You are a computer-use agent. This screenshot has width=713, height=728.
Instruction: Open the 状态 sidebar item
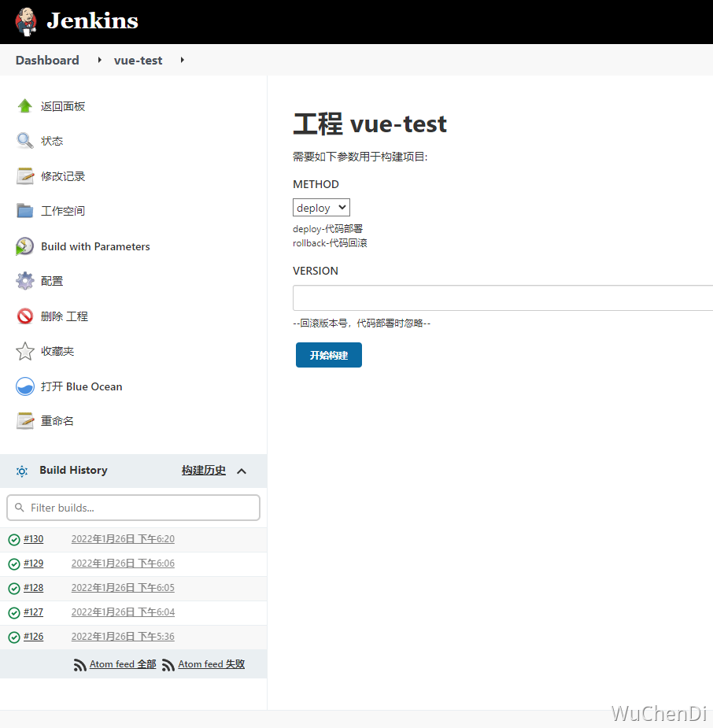click(x=51, y=141)
